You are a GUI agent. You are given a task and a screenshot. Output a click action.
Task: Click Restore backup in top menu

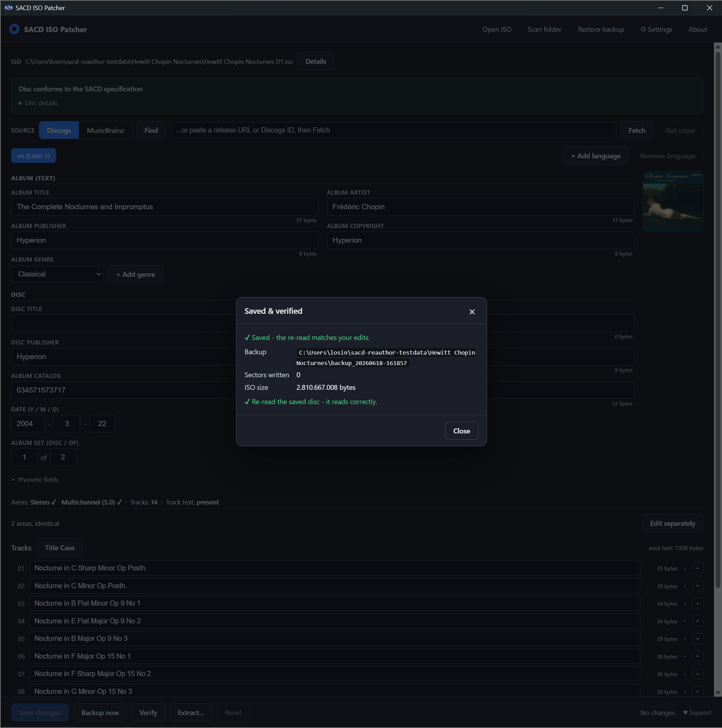601,29
